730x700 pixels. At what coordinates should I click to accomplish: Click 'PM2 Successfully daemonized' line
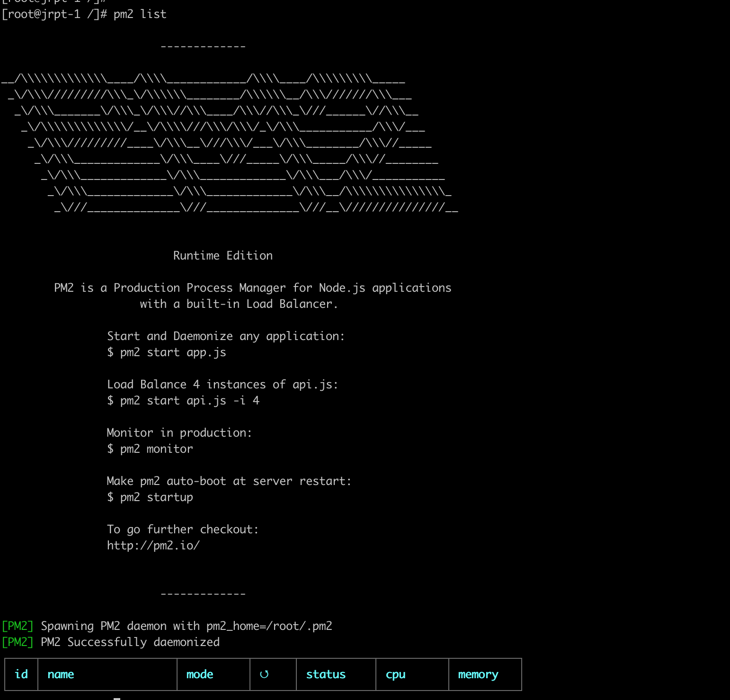(130, 642)
